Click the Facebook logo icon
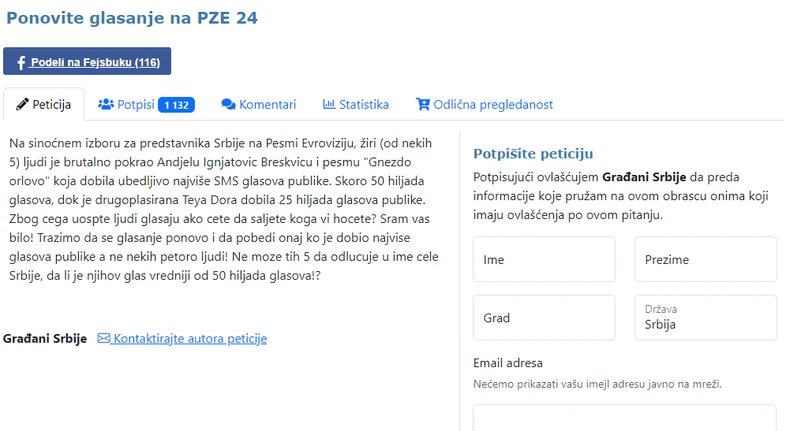This screenshot has height=431, width=790. click(21, 62)
